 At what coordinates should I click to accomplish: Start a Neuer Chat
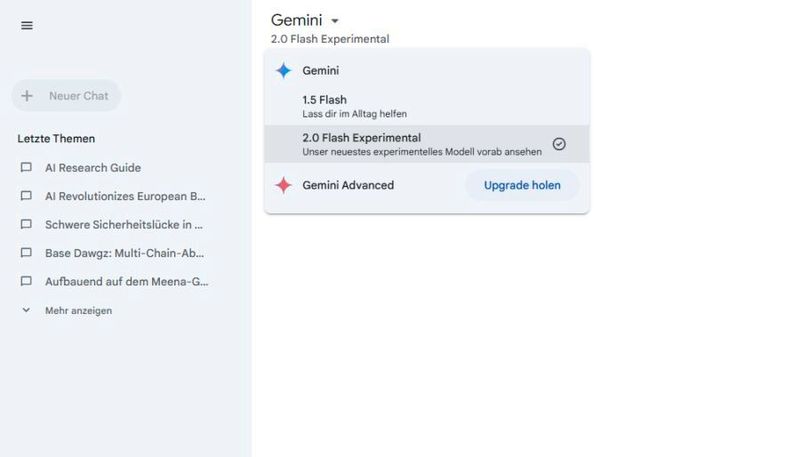pos(78,96)
